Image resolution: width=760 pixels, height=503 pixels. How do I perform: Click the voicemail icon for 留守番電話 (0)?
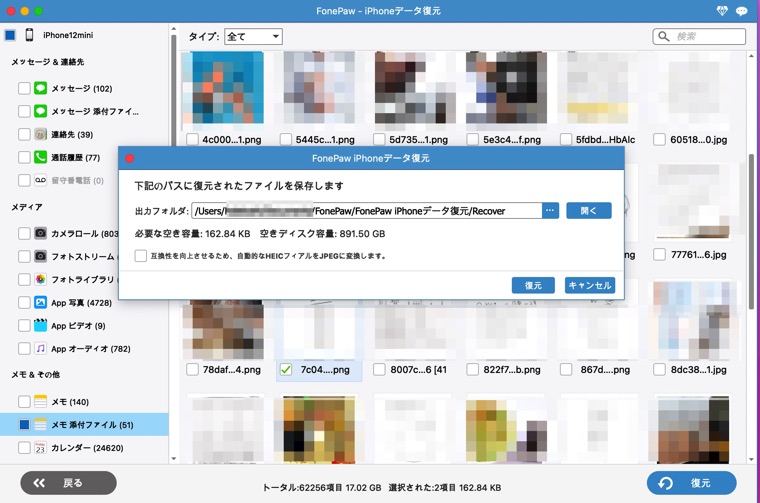pos(40,180)
